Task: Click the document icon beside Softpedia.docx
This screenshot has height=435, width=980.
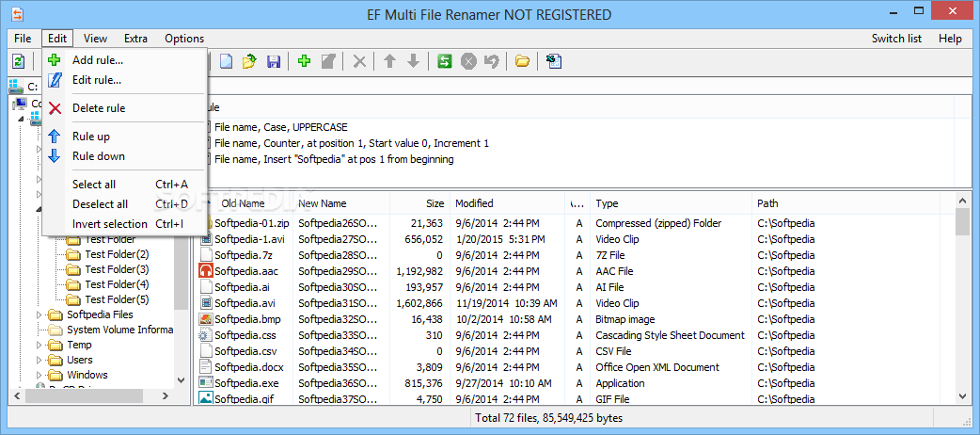Action: tap(206, 367)
